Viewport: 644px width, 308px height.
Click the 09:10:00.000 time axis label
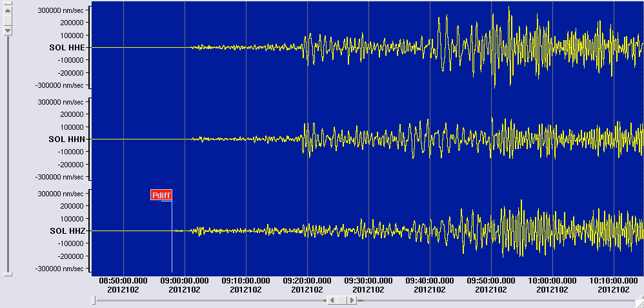tap(246, 281)
